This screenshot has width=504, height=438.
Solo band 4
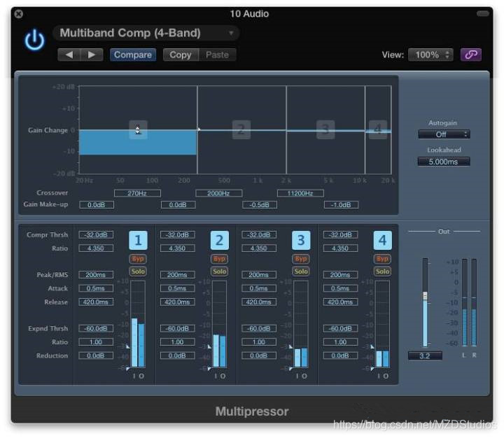[382, 271]
